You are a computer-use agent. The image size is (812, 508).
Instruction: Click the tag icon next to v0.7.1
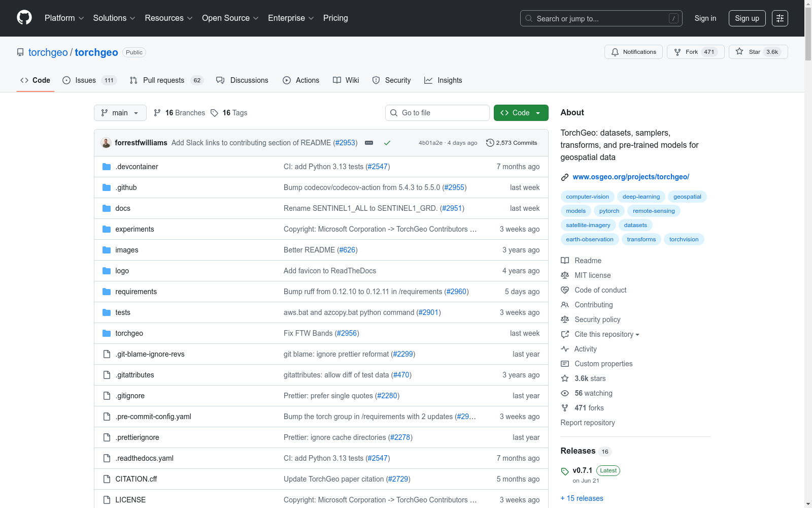[x=565, y=471]
